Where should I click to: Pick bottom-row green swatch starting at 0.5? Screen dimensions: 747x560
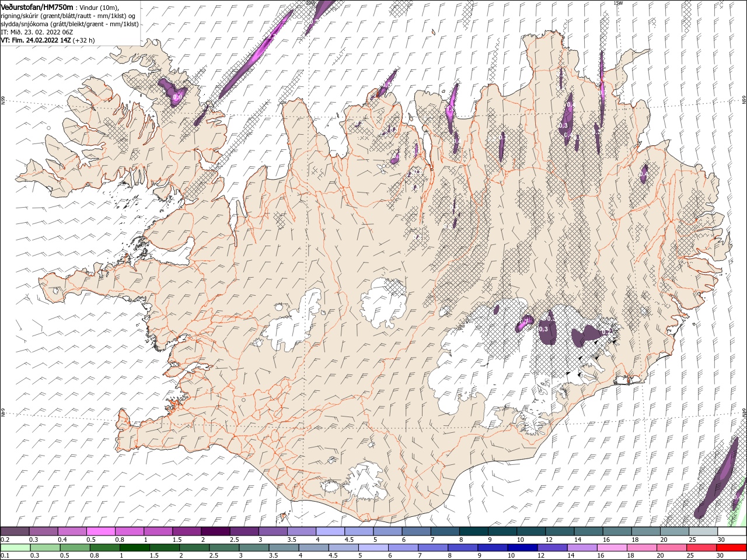click(75, 548)
